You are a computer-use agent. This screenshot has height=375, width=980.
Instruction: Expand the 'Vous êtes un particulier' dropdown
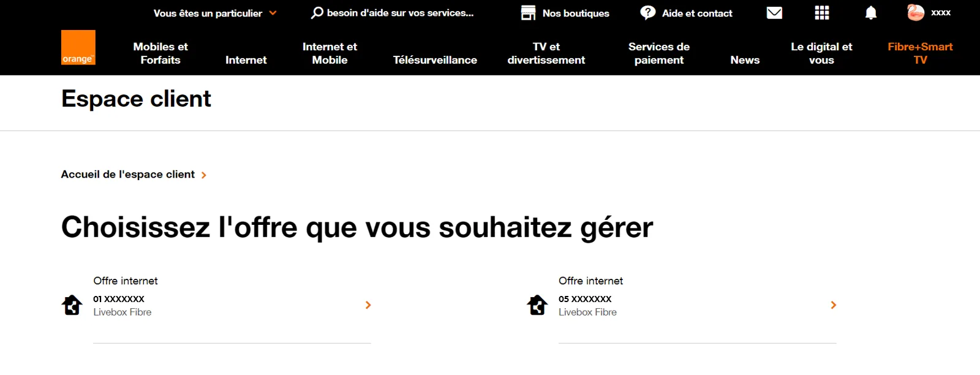pos(215,13)
